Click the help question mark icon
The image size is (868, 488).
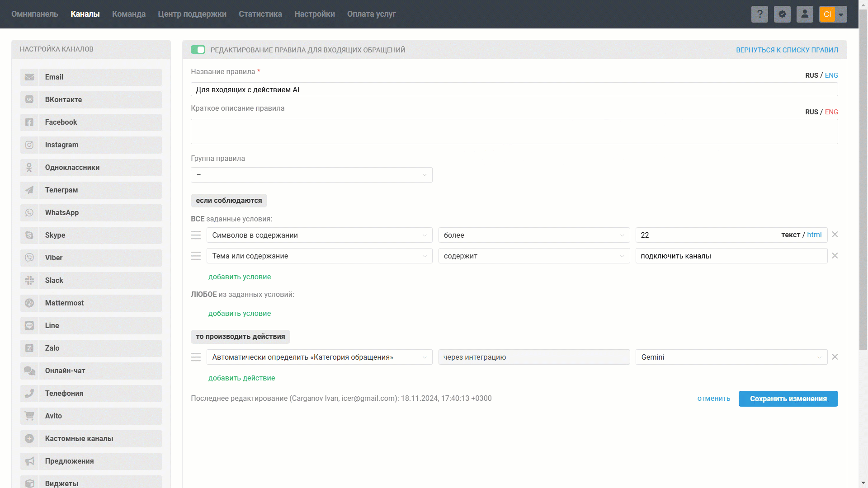759,14
